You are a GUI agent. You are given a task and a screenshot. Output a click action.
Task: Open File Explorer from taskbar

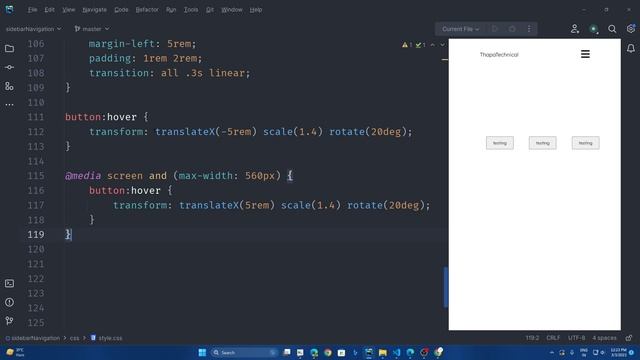(x=382, y=352)
